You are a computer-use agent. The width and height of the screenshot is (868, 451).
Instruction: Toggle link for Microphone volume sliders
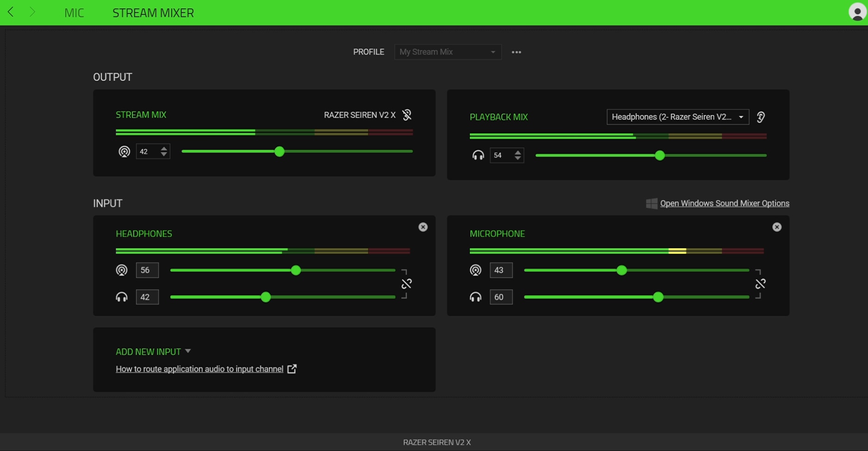coord(760,284)
